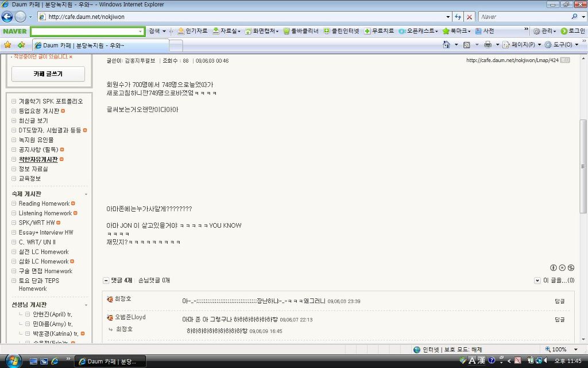Viewport: 588px width, 368px height.
Task: Click Show Desktop quick launch icon
Action: [x=33, y=361]
